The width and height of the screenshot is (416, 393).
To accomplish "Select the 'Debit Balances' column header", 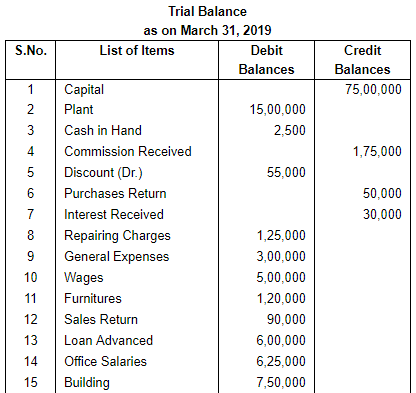I will (x=267, y=60).
